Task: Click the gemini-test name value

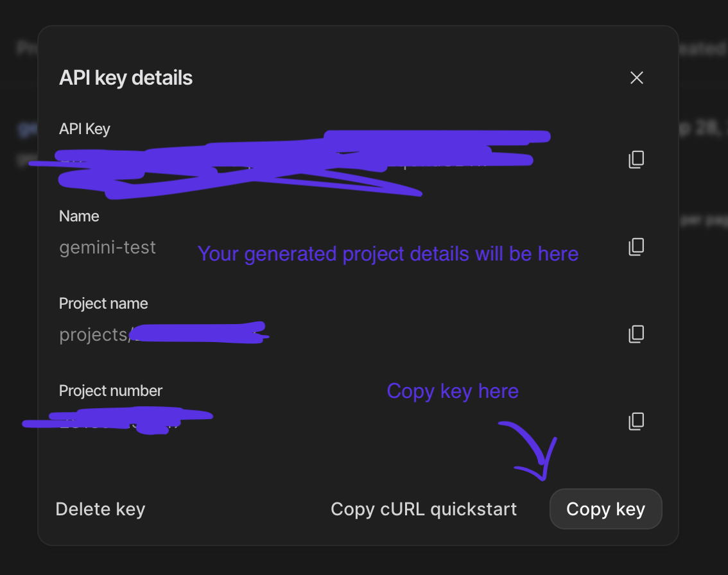Action: click(107, 247)
